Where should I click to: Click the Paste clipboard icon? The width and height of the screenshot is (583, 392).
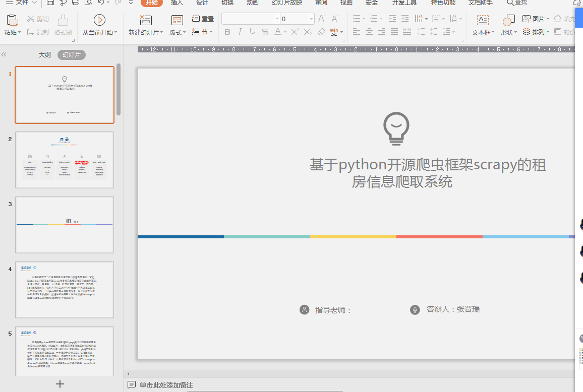12,20
